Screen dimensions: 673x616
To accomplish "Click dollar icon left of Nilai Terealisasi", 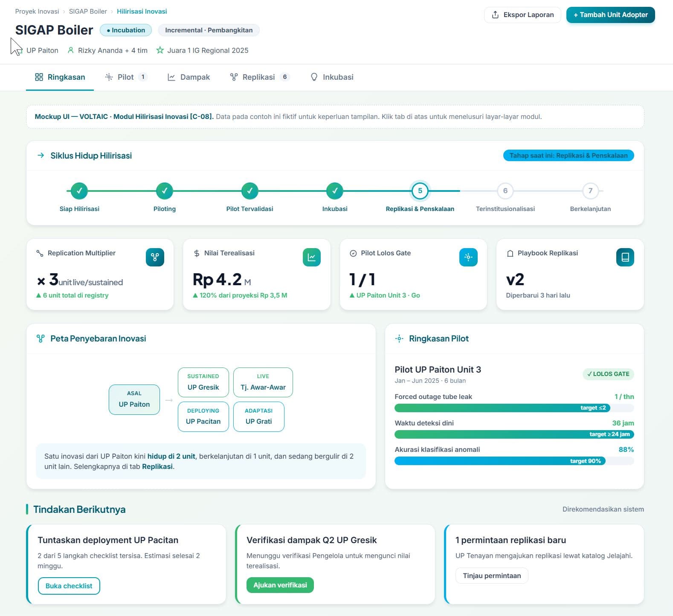I will pos(197,253).
